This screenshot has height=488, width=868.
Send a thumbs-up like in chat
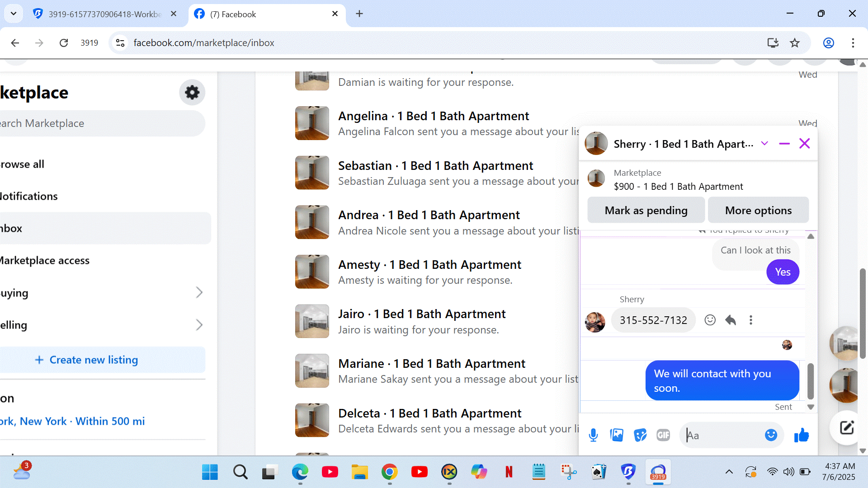[x=802, y=435]
